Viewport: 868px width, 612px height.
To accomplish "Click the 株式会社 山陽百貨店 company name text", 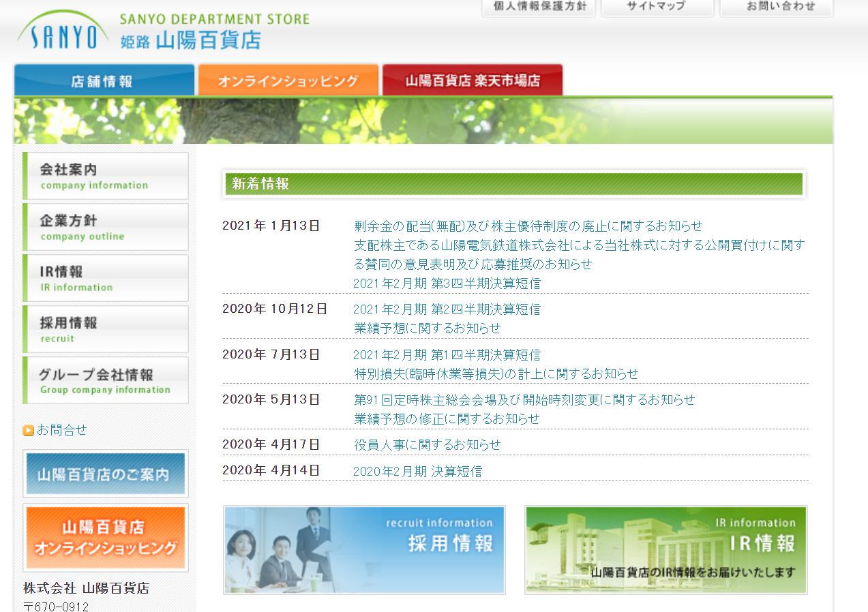I will pos(87,588).
